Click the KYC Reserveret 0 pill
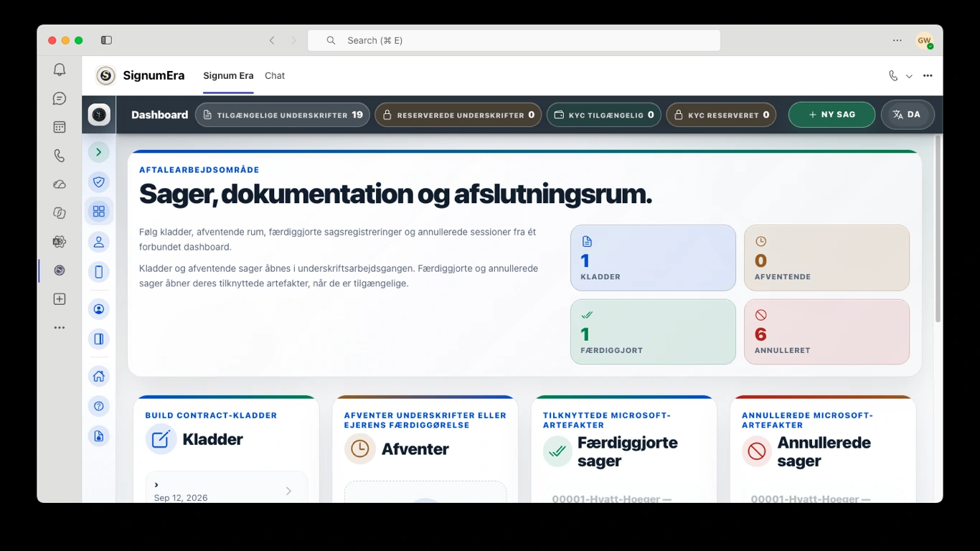 point(721,115)
